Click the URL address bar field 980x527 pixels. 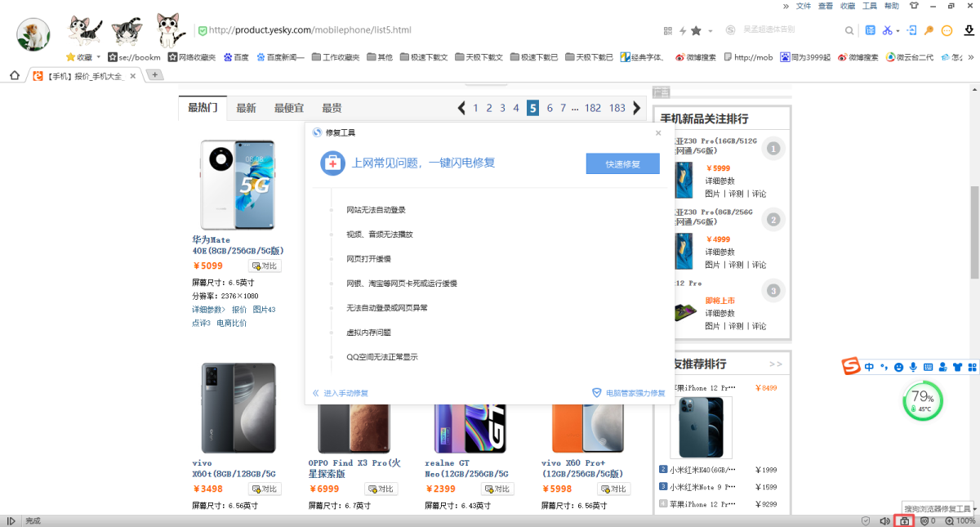pos(425,30)
